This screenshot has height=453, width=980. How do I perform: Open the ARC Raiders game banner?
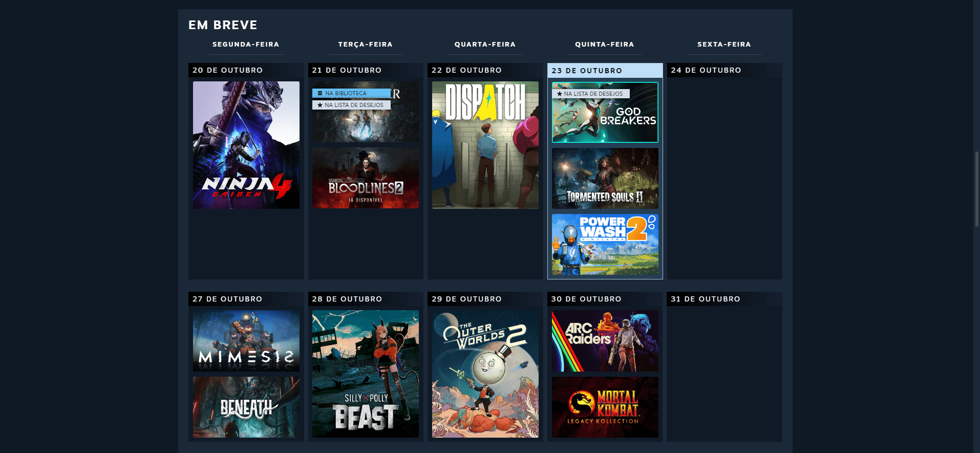coord(605,340)
